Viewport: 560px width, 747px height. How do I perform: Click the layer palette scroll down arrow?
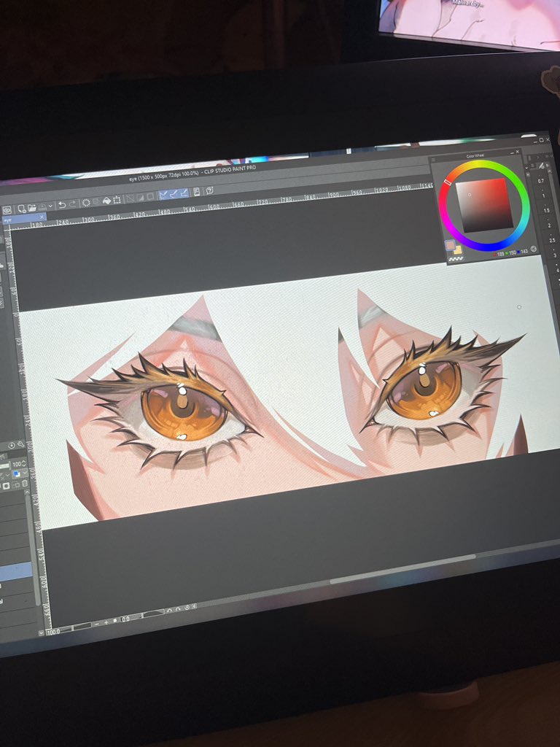41,632
